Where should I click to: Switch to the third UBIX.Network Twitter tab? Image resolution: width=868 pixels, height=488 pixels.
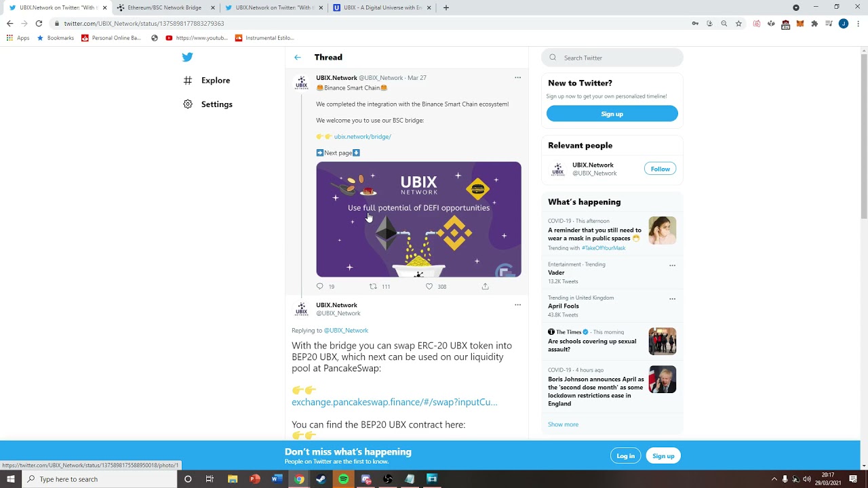(x=273, y=7)
